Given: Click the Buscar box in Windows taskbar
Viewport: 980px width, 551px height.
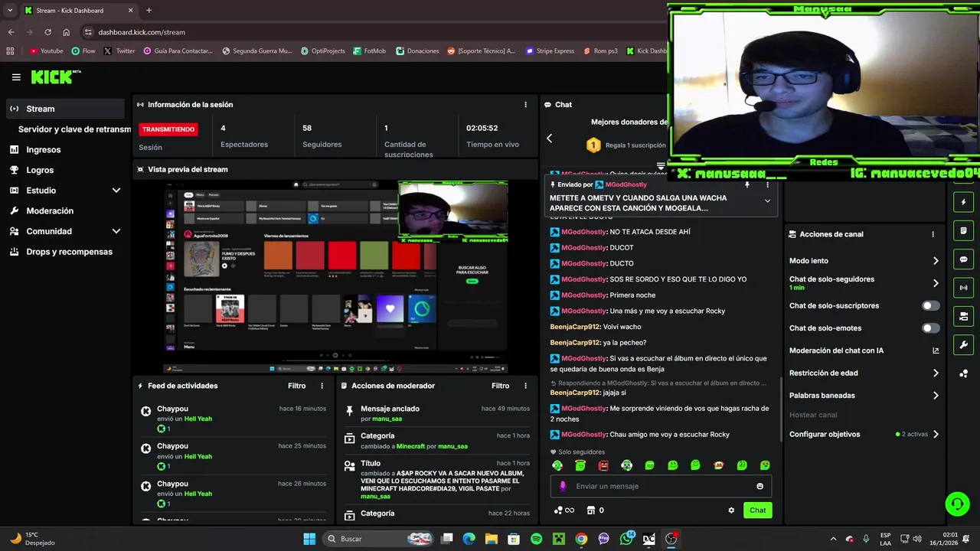Looking at the screenshot, I should (379, 539).
